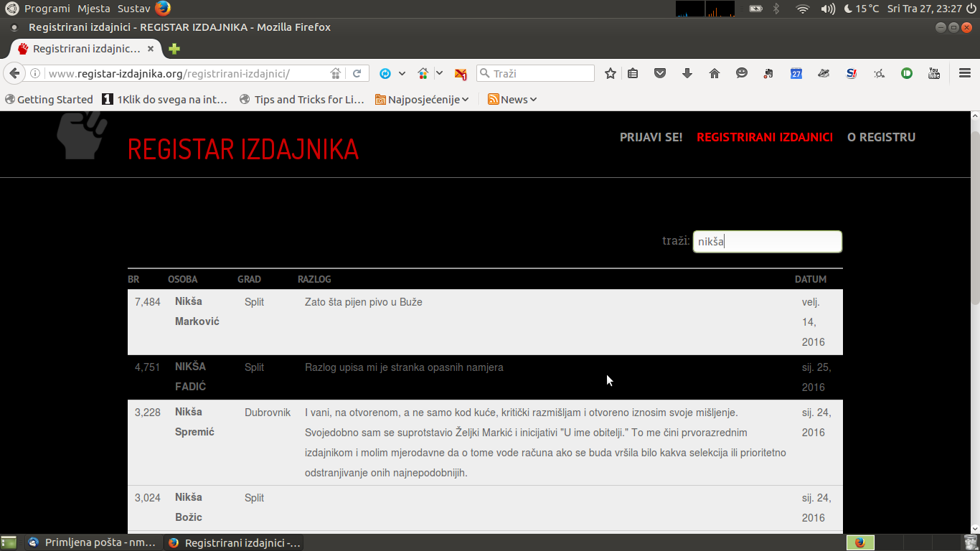
Task: Open the Programi menu in top panel
Action: pyautogui.click(x=47, y=9)
